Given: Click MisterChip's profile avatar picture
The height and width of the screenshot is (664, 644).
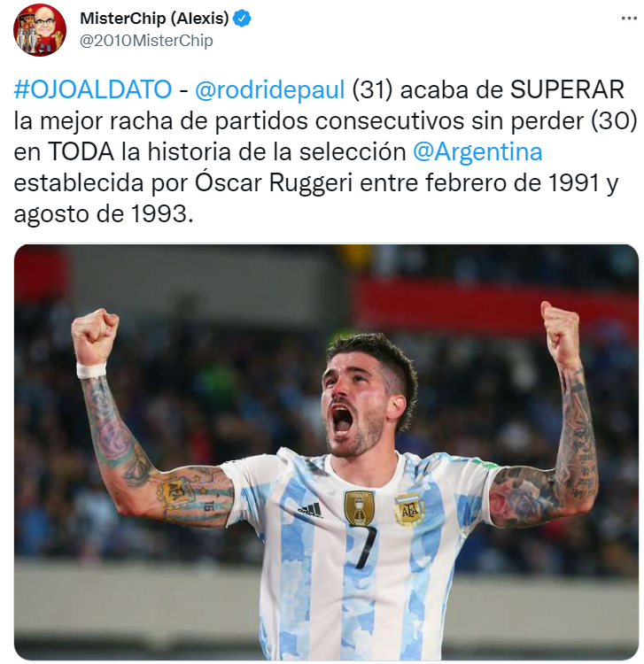Looking at the screenshot, I should tap(40, 30).
